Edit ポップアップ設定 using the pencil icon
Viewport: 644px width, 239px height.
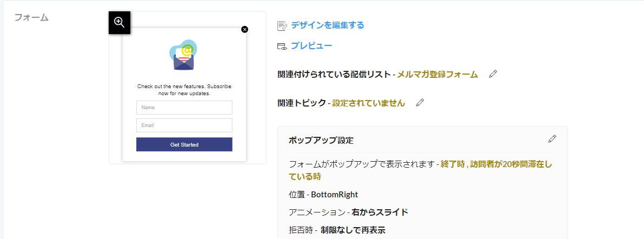552,139
